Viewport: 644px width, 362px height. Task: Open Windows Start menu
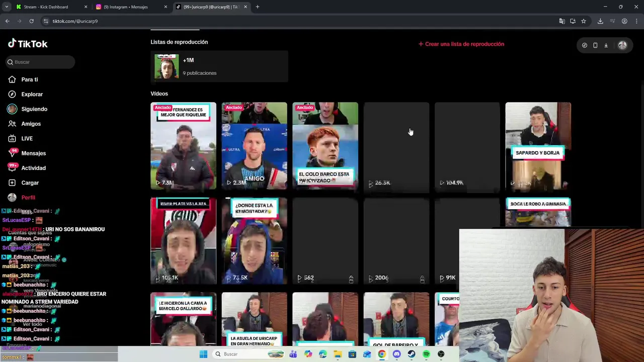point(203,354)
